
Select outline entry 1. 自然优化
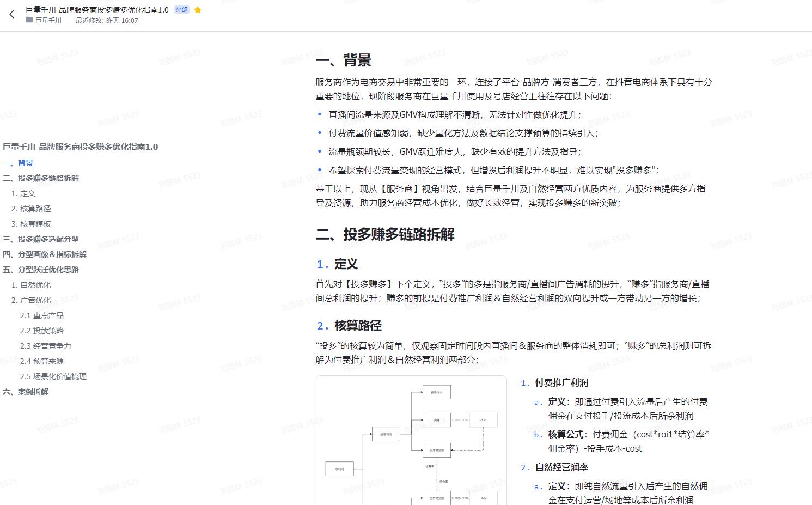(x=30, y=284)
